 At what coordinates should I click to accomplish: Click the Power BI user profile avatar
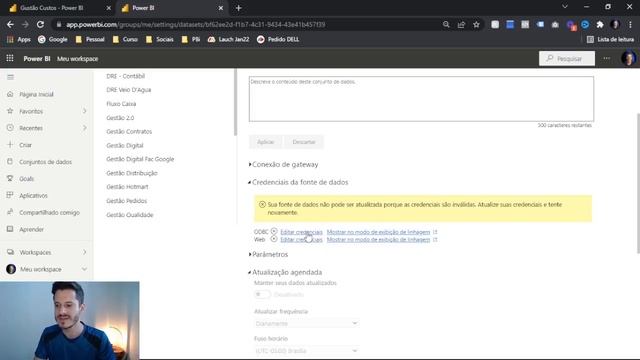[x=628, y=58]
